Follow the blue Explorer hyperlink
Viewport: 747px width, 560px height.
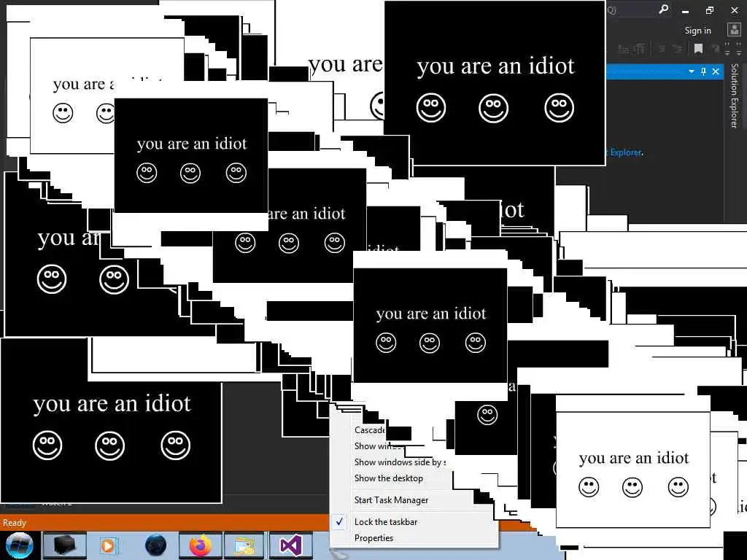tap(626, 152)
